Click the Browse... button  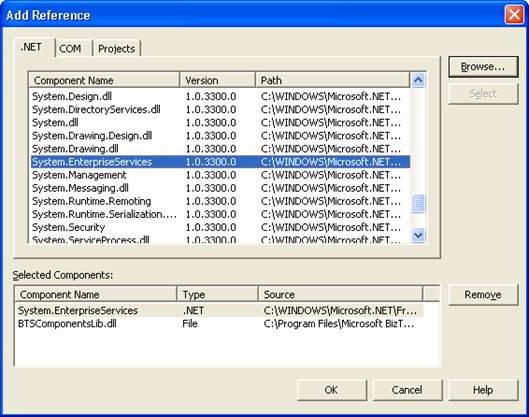point(483,67)
